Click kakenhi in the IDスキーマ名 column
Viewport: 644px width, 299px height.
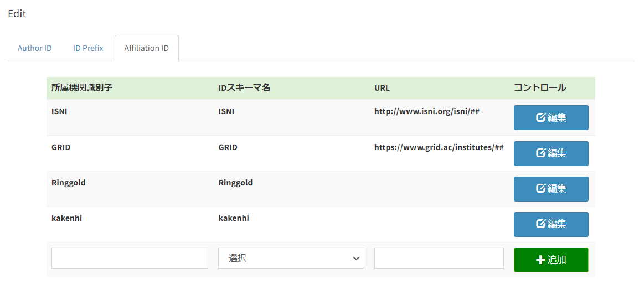coord(234,218)
